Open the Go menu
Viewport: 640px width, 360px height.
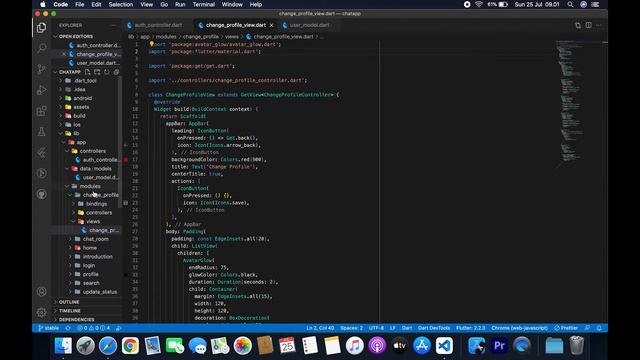point(164,4)
